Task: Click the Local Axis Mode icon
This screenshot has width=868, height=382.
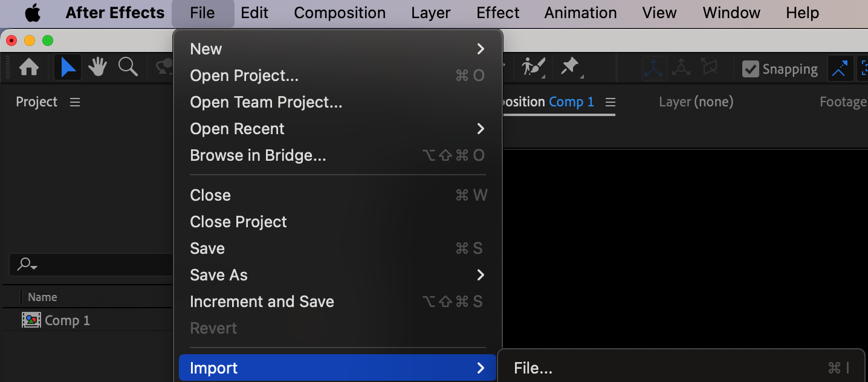Action: (x=653, y=68)
